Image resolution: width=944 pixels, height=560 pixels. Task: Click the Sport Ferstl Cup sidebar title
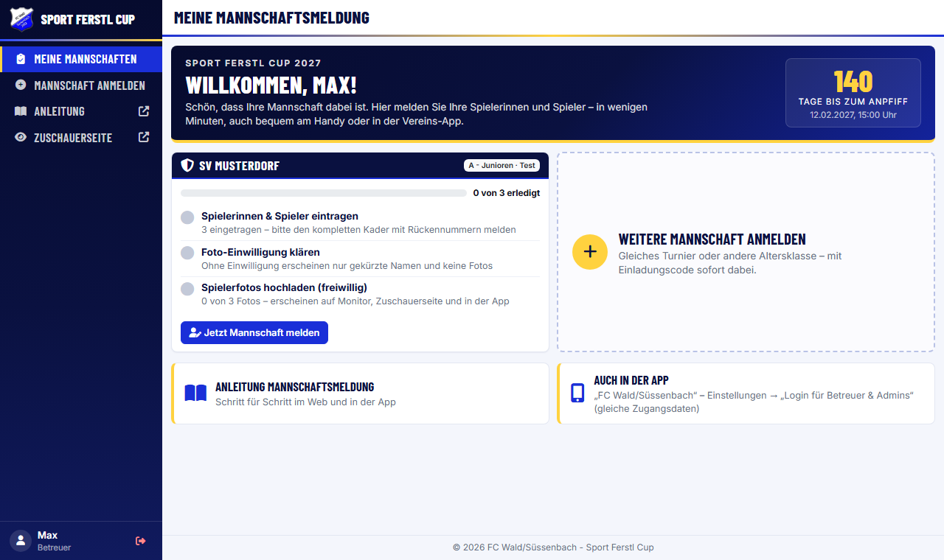point(88,19)
